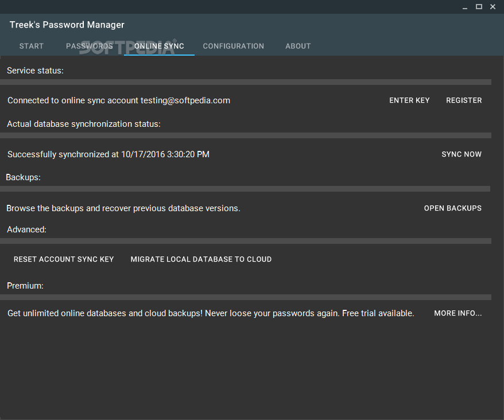Click the successfully synchronized timestamp text
Viewport: 504px width, 420px height.
tap(108, 154)
